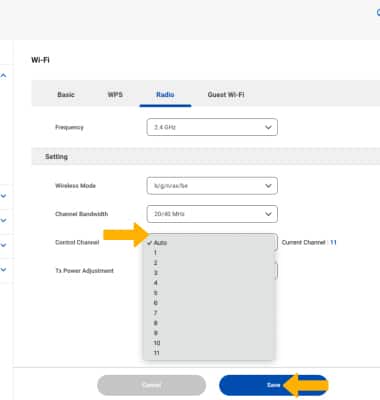The width and height of the screenshot is (380, 400).
Task: Open the WPS tab
Action: (115, 95)
